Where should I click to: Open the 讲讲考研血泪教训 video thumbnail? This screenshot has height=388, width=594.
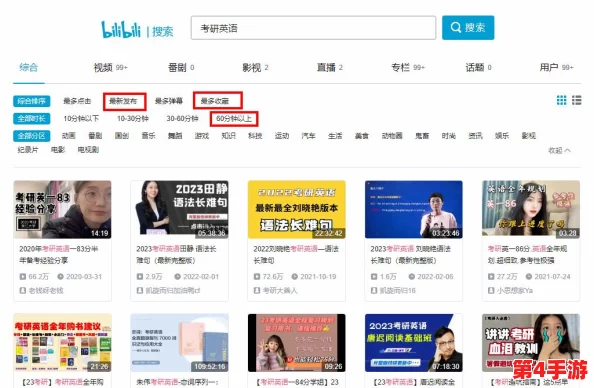pyautogui.click(x=531, y=343)
